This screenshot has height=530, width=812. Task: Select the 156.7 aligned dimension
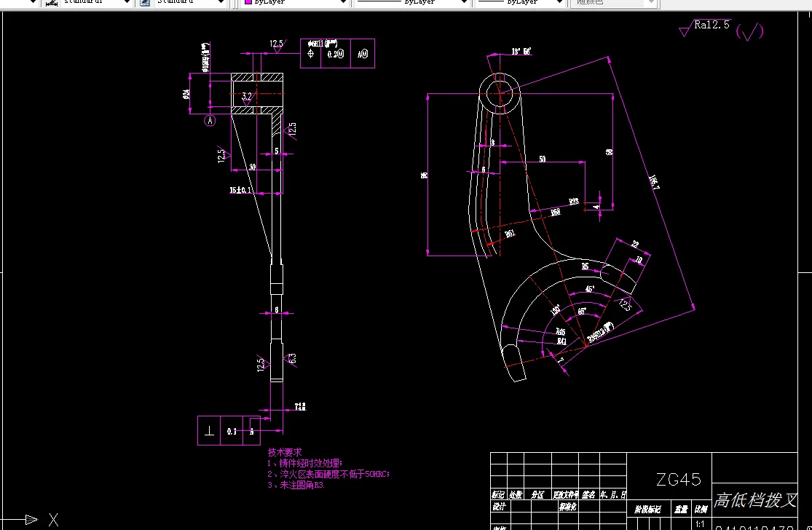point(654,181)
